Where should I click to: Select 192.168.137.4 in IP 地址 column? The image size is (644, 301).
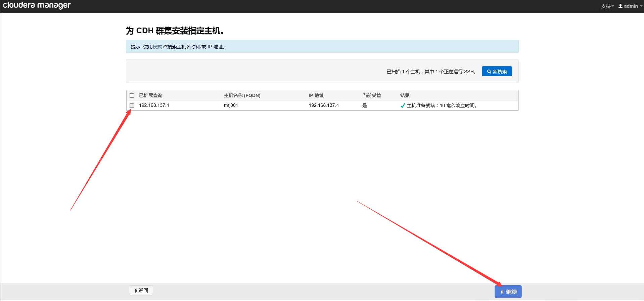pyautogui.click(x=324, y=105)
